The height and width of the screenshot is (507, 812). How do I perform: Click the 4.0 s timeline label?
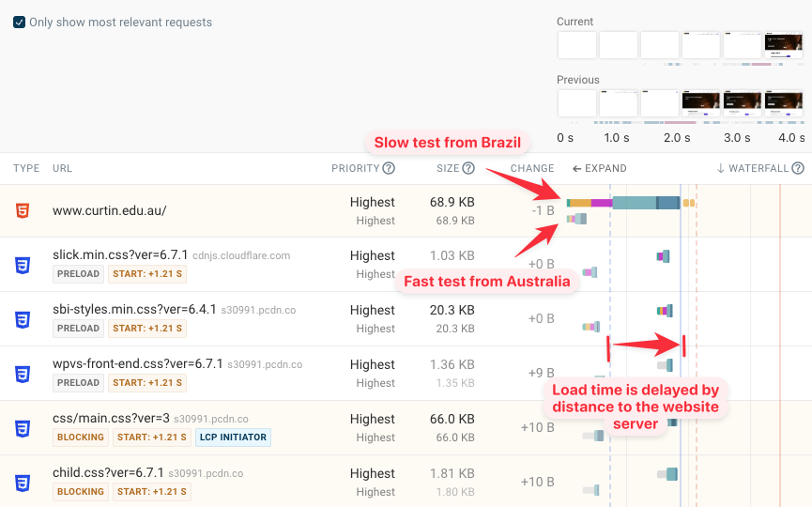pos(791,138)
